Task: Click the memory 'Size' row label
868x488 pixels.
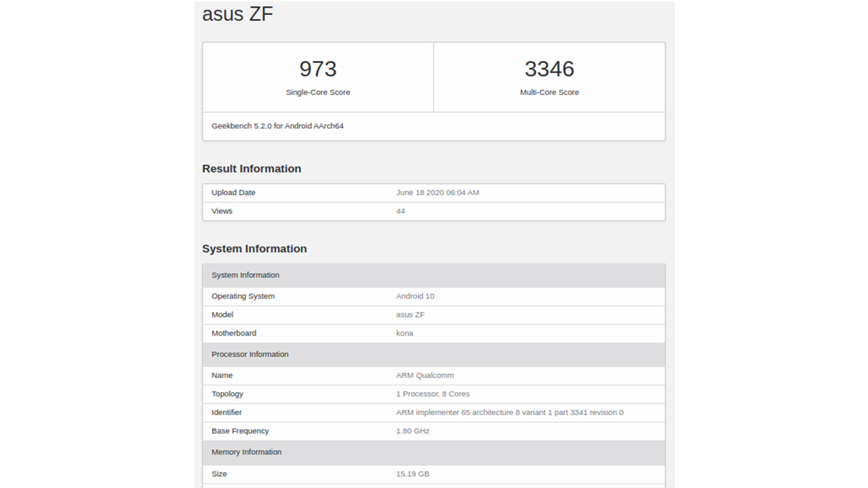Action: (219, 474)
